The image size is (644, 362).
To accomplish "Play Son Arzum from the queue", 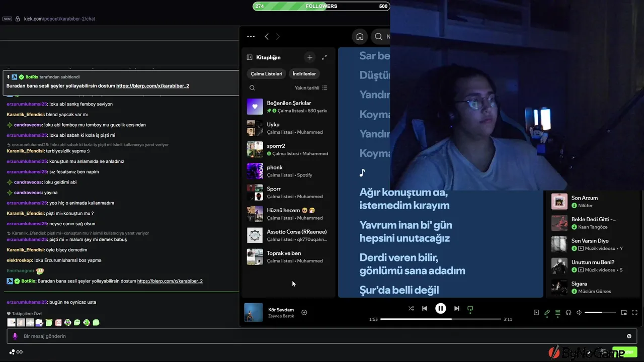I will 594,201.
